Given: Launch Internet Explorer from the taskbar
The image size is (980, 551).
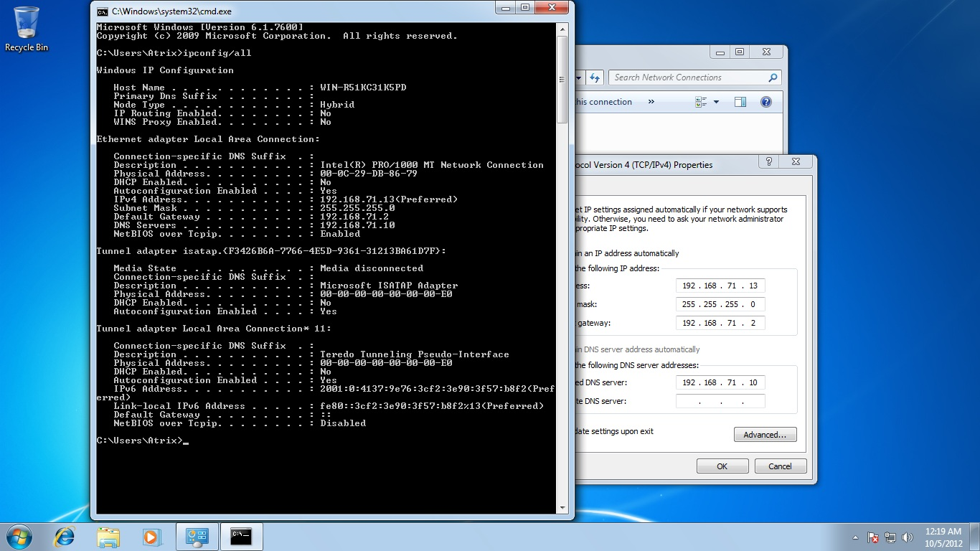Looking at the screenshot, I should point(64,537).
